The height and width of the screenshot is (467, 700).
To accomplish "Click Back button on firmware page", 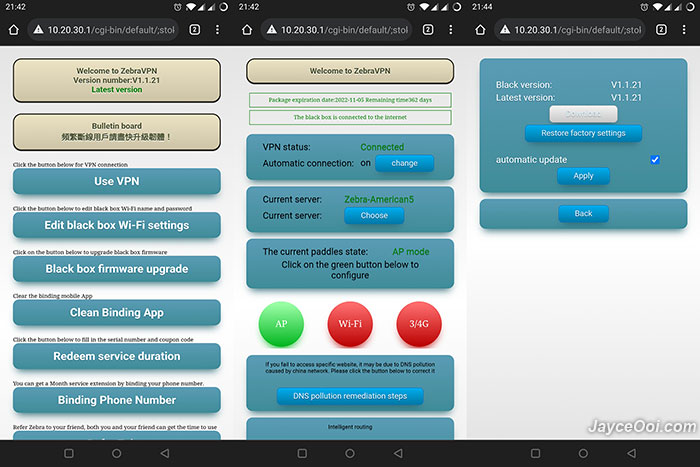I will (583, 214).
